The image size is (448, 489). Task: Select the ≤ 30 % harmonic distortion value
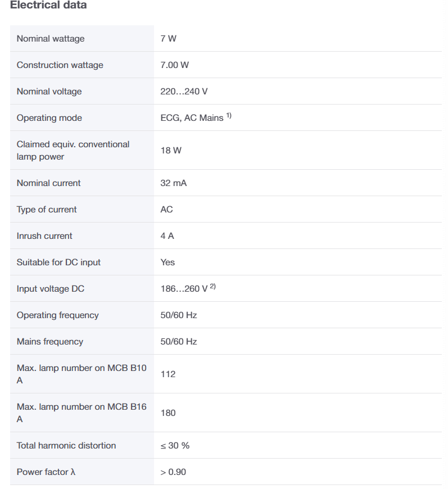(x=175, y=446)
